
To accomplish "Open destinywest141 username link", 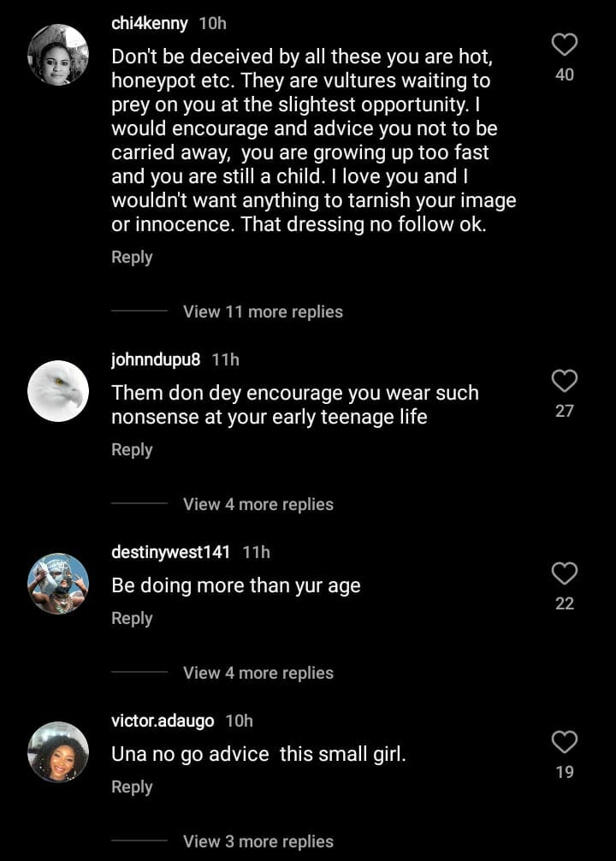I will coord(171,552).
